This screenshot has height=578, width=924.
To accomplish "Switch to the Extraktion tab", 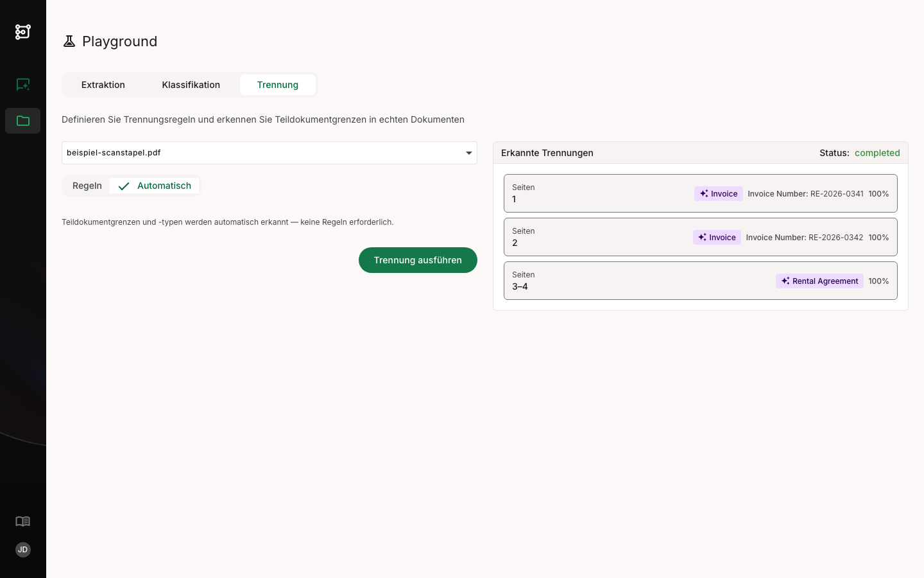I will click(103, 85).
